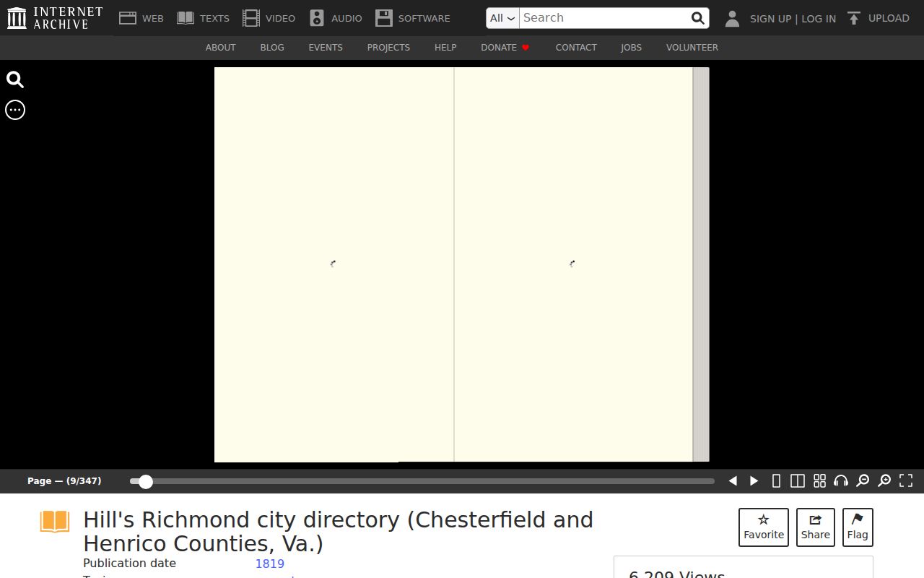
Task: Zoom out of the book page
Action: point(863,481)
